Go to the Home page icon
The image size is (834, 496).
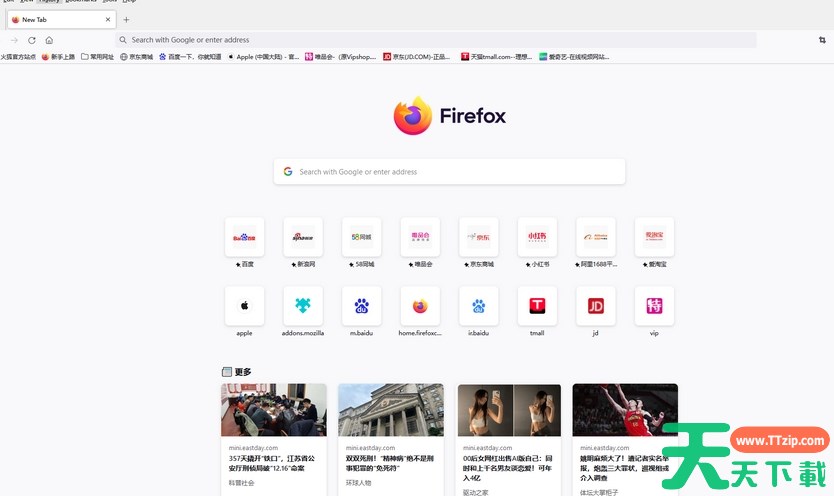tap(49, 40)
